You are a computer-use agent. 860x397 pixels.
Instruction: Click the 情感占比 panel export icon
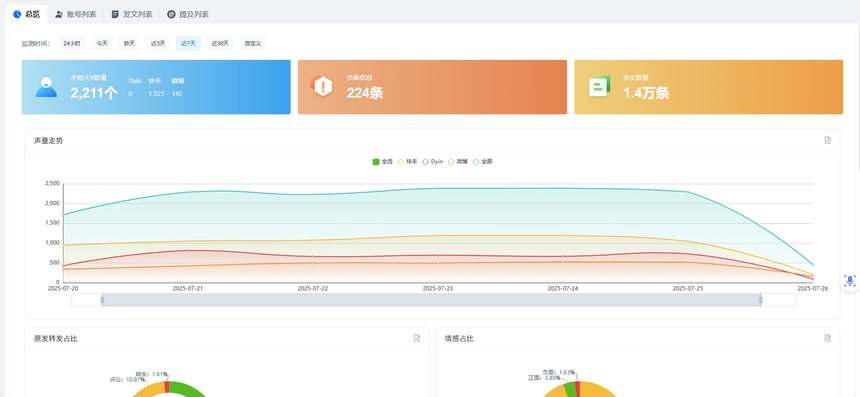828,338
